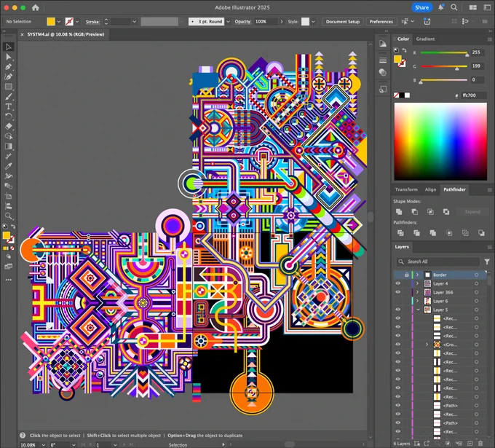Screen dimensions: 495x448
Task: Toggle visibility of Layer 366
Action: [398, 292]
